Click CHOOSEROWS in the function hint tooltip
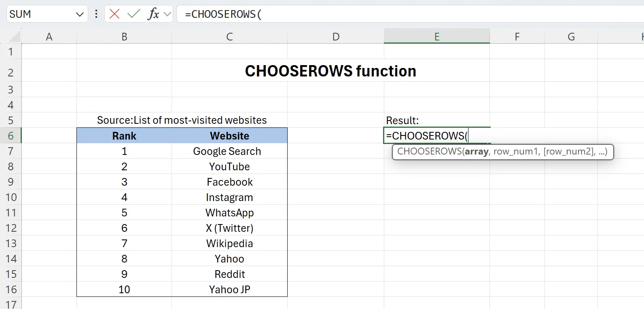The height and width of the screenshot is (309, 644). point(429,152)
